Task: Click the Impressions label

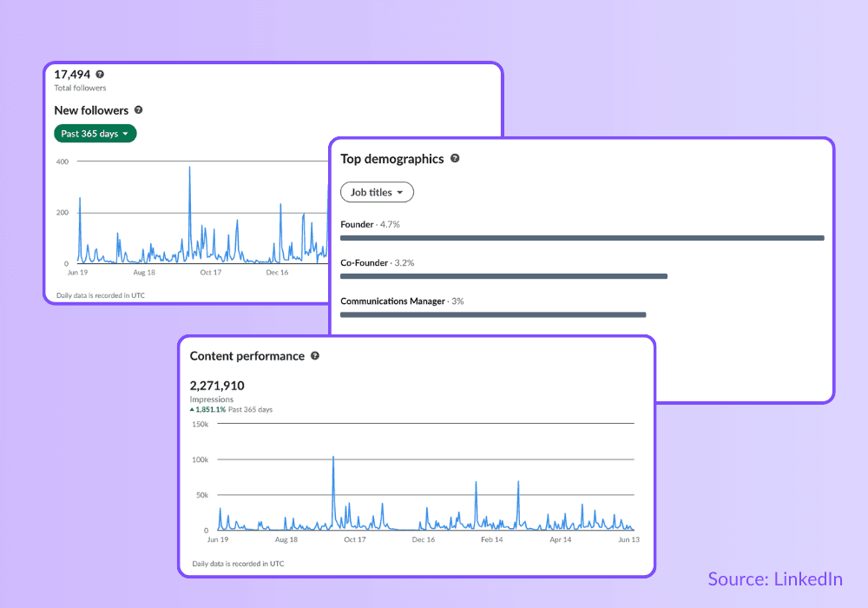Action: (x=212, y=400)
